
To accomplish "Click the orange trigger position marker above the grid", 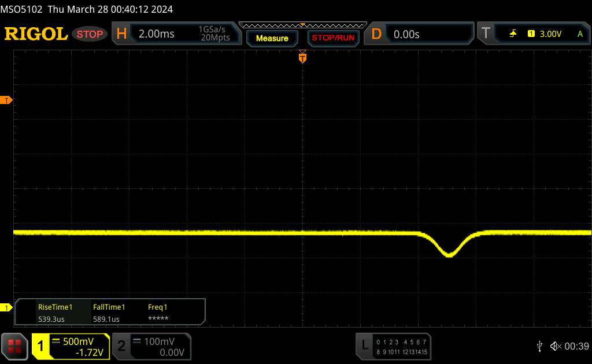I will 302,57.
